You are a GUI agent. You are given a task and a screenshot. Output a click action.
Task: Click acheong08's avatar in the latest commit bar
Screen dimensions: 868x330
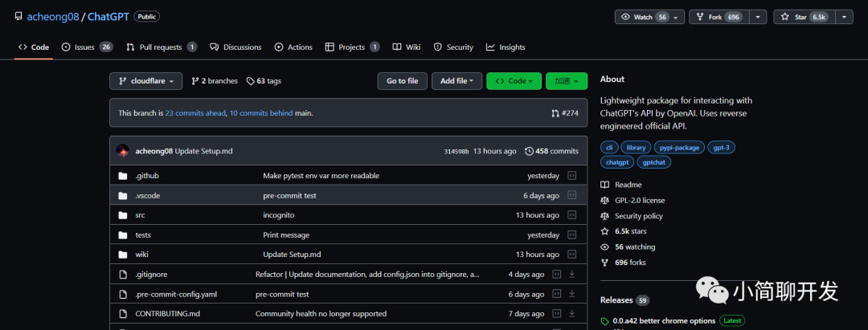pos(122,151)
